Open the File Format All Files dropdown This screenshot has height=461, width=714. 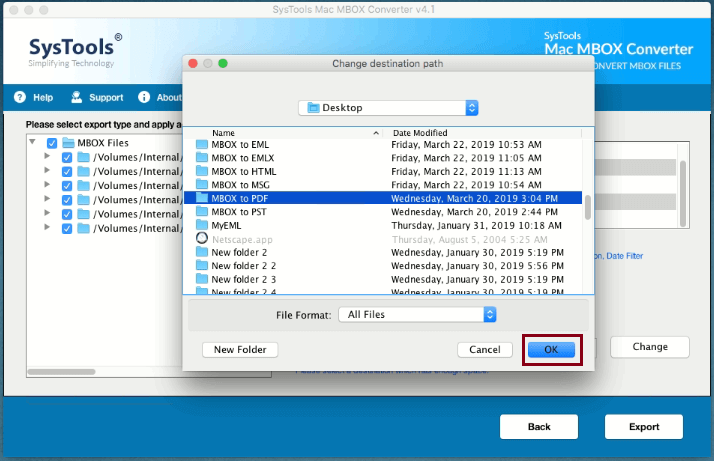[x=417, y=314]
